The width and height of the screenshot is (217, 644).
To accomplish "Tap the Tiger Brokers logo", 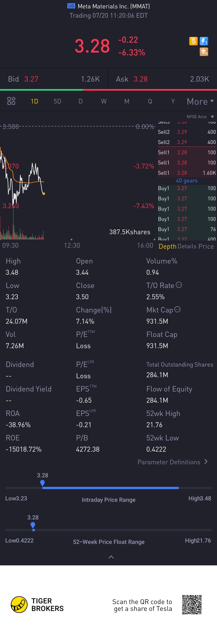I will 37,604.
